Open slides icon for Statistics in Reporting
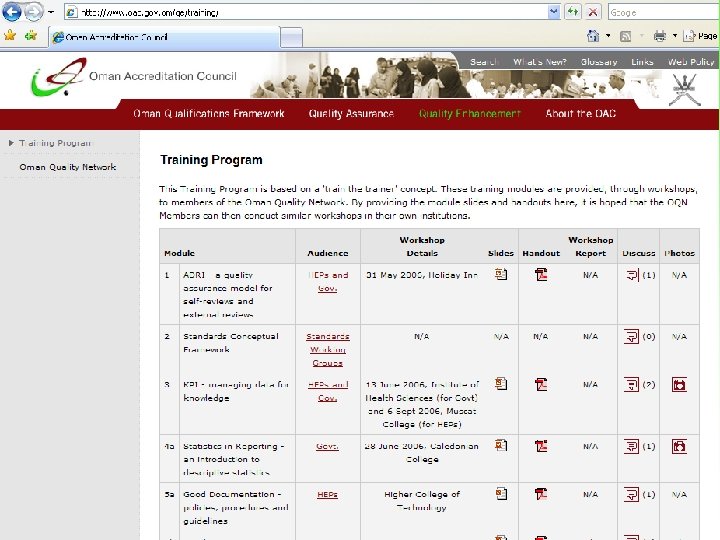This screenshot has height=540, width=720. click(x=501, y=445)
